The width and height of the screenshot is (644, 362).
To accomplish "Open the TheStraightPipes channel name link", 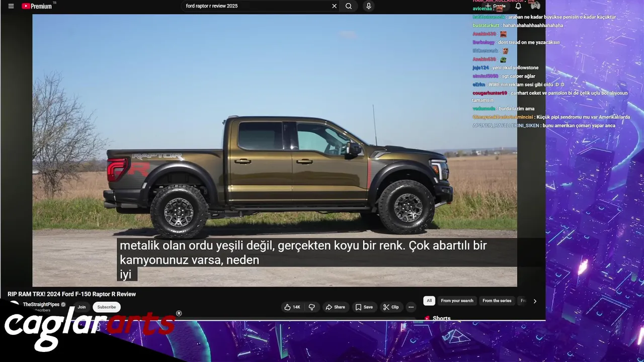I will pyautogui.click(x=41, y=305).
